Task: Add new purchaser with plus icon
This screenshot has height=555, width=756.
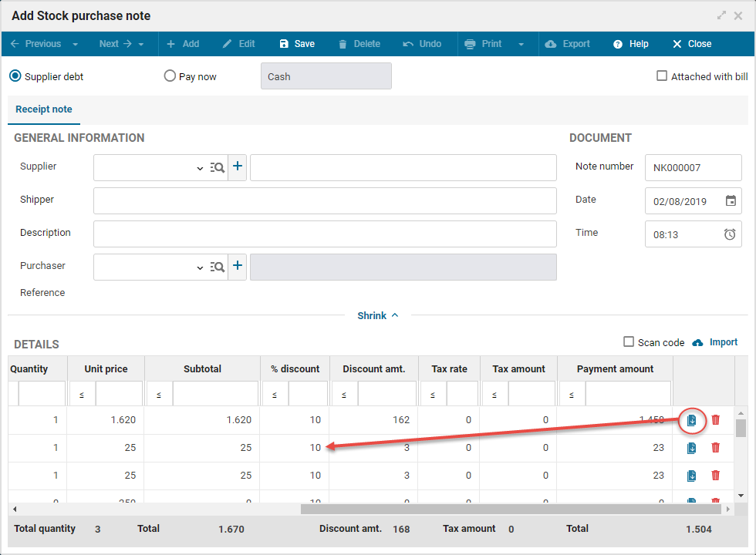Action: 238,266
